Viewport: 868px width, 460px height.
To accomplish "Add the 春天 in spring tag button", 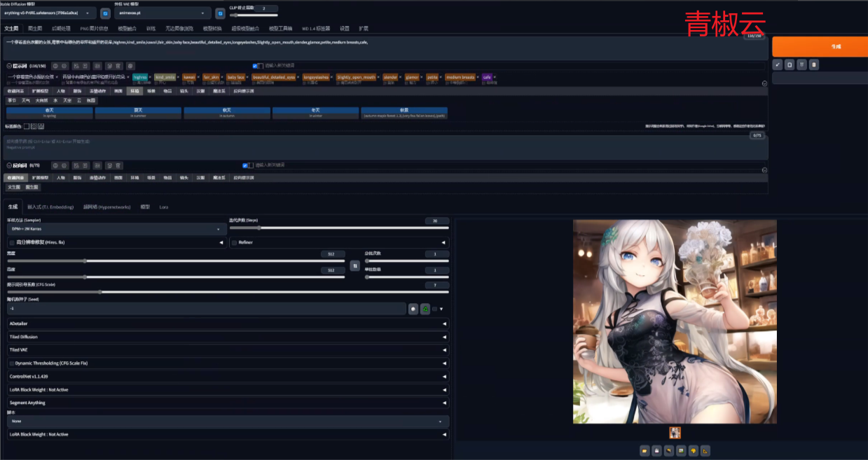I will pyautogui.click(x=49, y=113).
